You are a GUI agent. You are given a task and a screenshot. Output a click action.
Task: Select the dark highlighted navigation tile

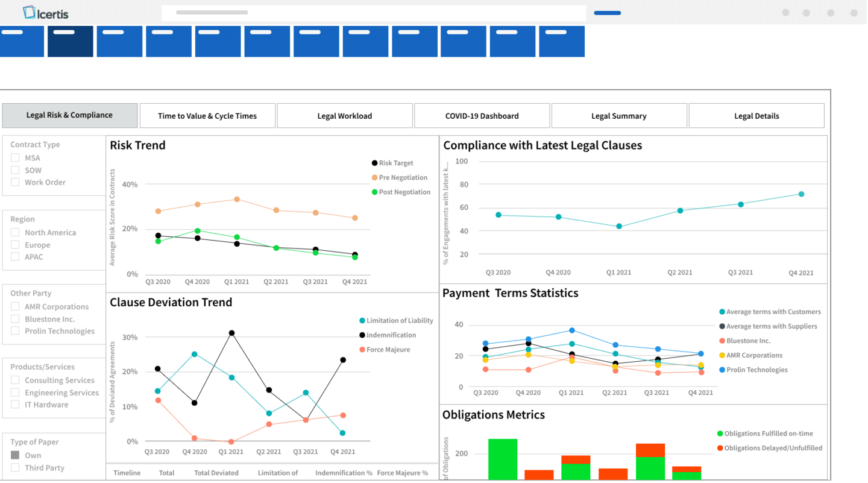point(70,40)
